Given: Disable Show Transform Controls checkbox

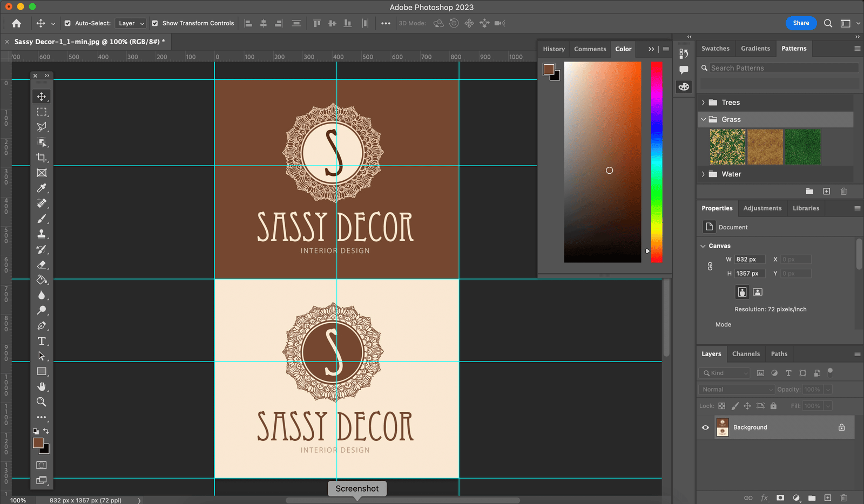Looking at the screenshot, I should (x=155, y=23).
